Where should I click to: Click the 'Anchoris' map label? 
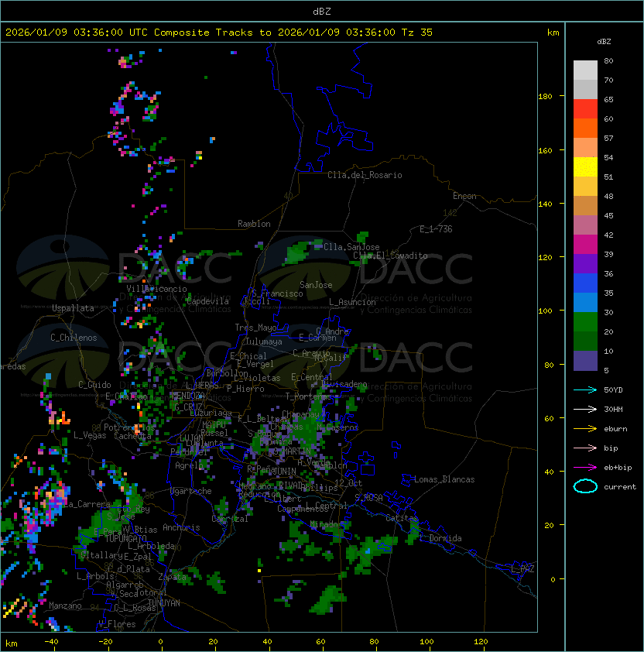pos(181,527)
